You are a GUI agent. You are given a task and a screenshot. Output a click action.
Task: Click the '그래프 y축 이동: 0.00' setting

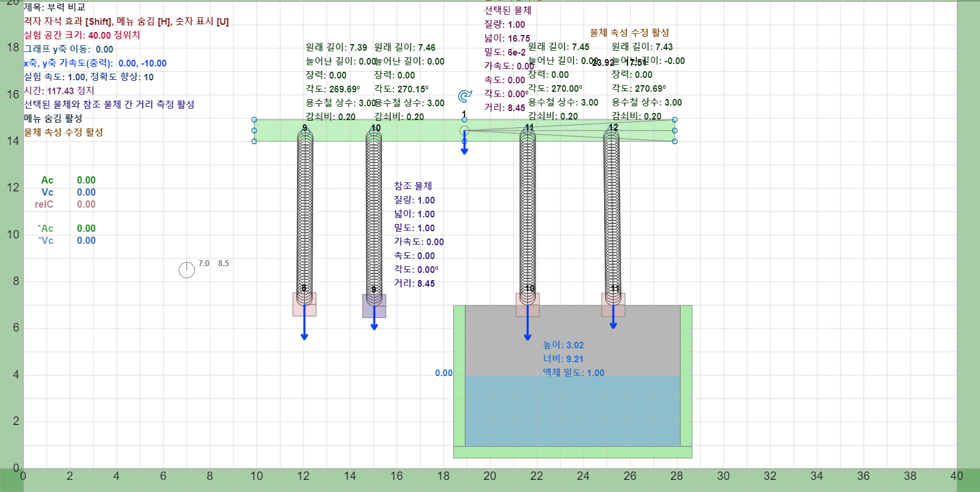click(x=68, y=49)
